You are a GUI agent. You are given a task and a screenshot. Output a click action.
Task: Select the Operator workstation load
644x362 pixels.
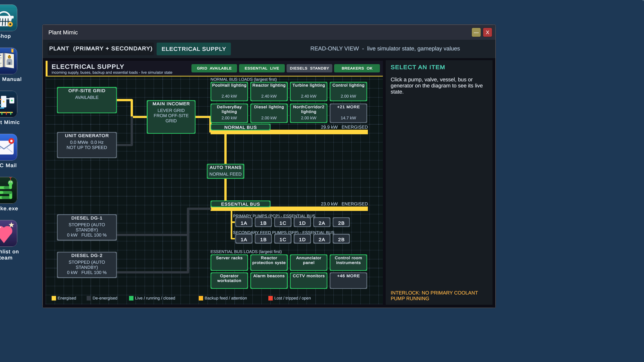pyautogui.click(x=229, y=280)
